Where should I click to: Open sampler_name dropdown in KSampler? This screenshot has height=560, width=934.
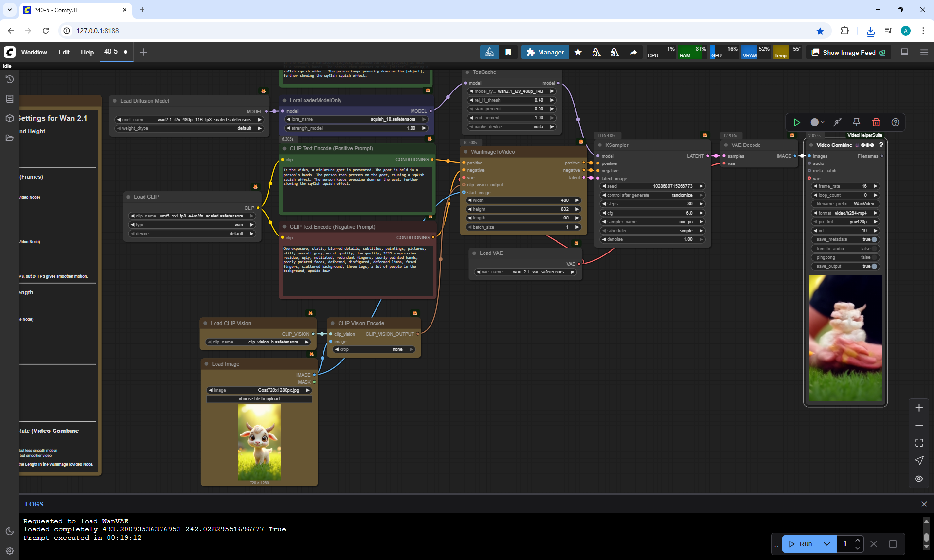[652, 222]
